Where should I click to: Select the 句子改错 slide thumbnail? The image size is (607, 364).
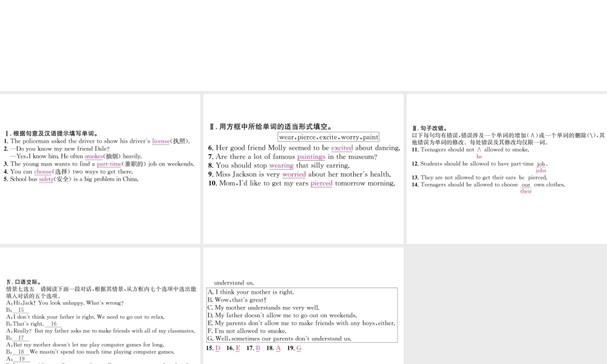(507, 169)
